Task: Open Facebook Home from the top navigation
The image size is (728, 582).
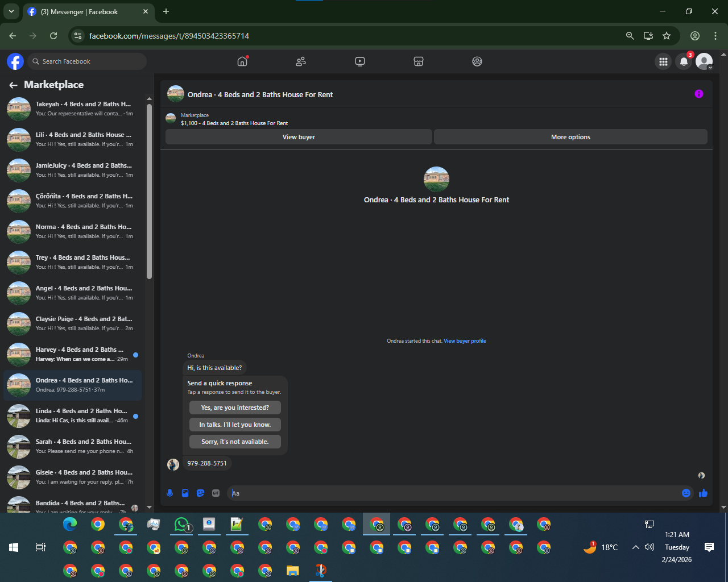Action: point(242,61)
